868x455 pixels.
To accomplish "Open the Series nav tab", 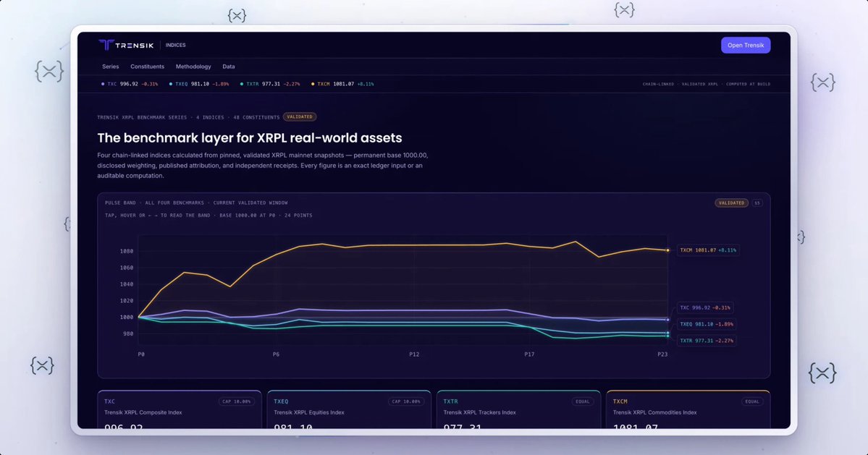I will (x=110, y=67).
